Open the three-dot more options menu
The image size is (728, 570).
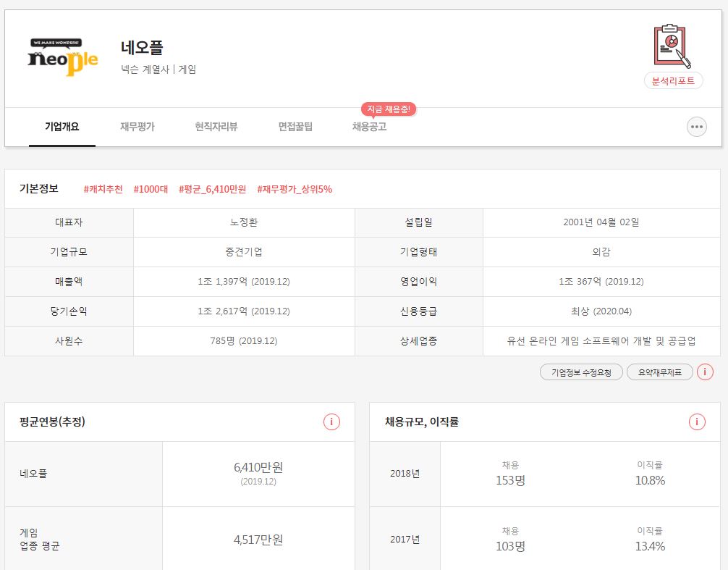(x=696, y=127)
